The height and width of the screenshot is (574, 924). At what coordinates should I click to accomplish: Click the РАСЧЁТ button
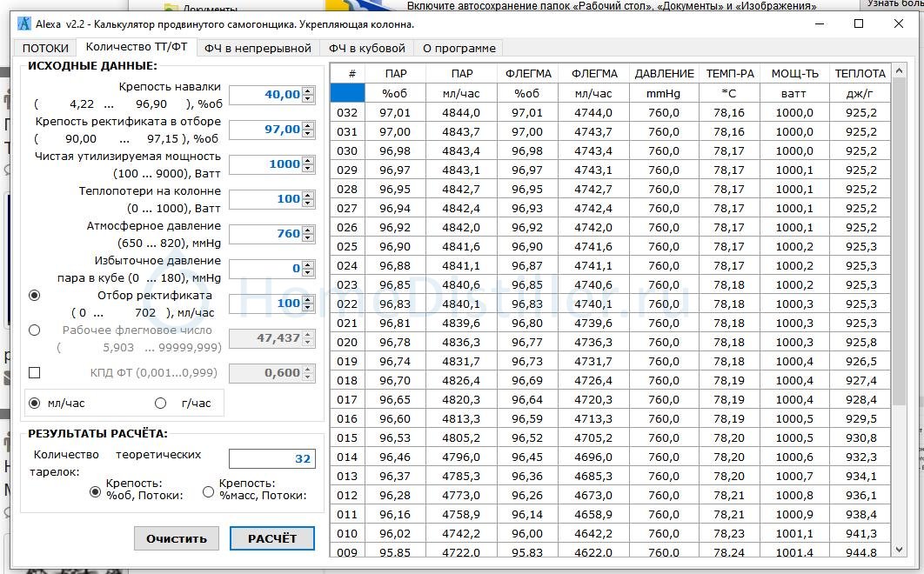272,538
